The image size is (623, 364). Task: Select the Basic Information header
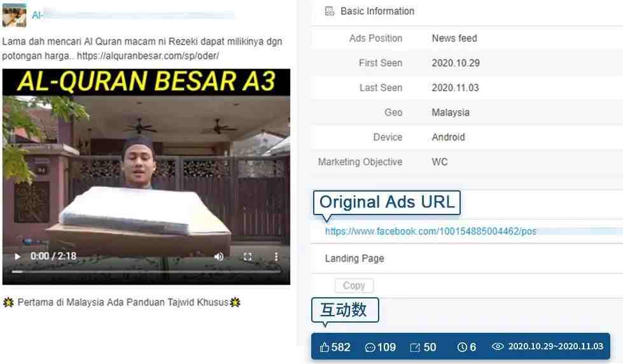pos(377,11)
